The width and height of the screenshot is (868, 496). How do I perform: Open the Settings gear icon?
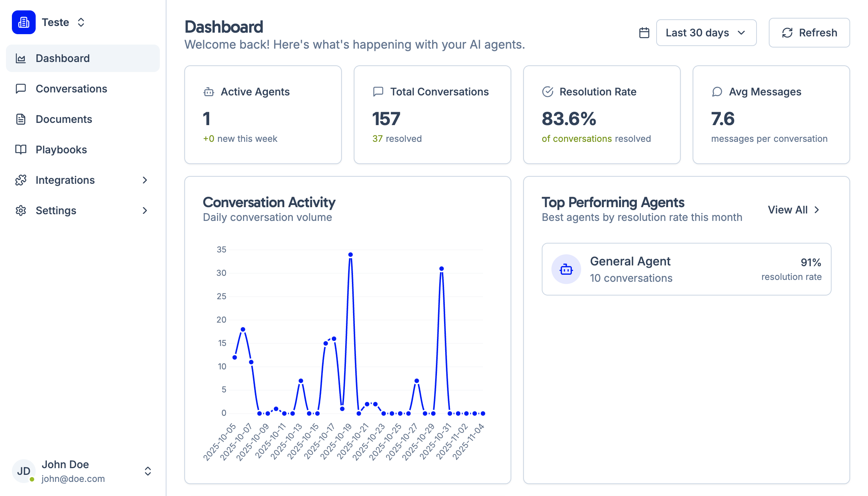pyautogui.click(x=21, y=211)
